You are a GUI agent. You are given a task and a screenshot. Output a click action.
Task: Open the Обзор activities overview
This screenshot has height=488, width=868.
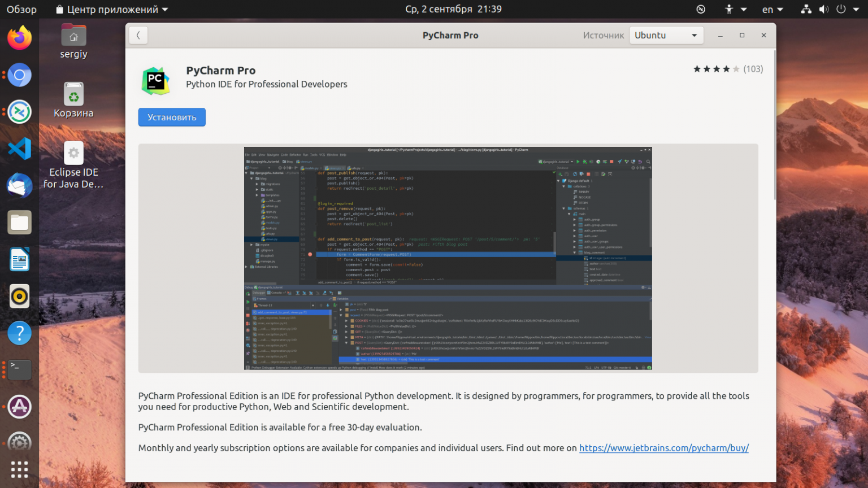[21, 10]
